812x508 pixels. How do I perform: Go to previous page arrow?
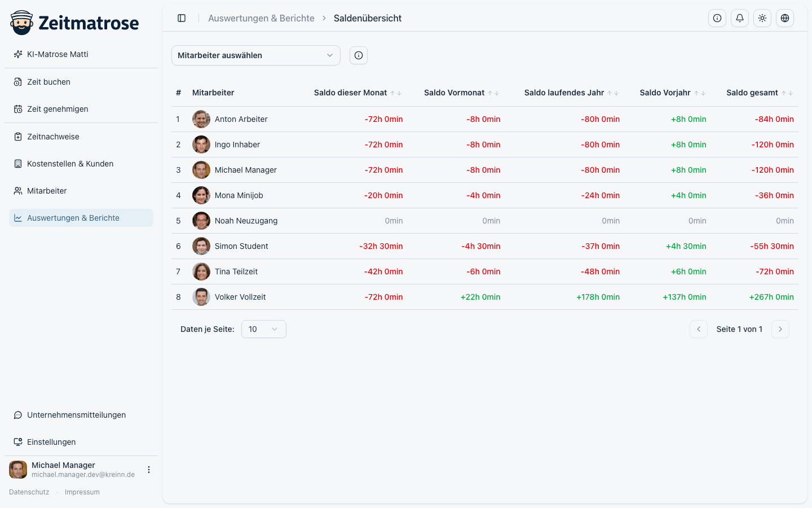pyautogui.click(x=699, y=329)
